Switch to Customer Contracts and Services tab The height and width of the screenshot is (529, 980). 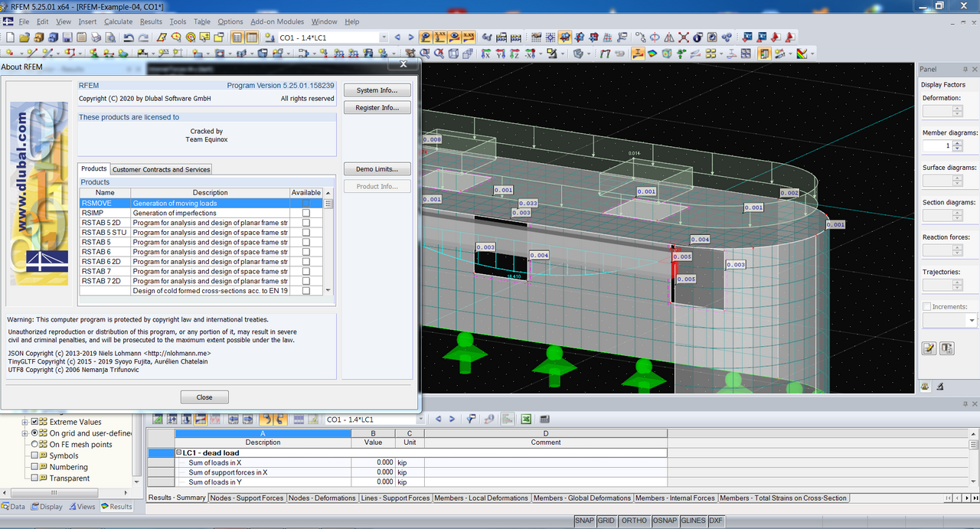161,169
